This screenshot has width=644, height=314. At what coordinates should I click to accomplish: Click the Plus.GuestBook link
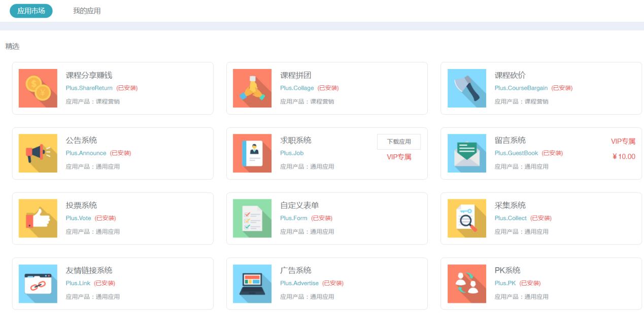(516, 153)
